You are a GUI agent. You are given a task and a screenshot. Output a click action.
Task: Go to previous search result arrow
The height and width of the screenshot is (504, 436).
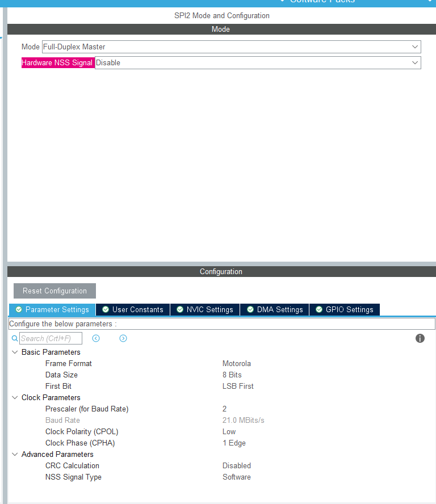96,338
